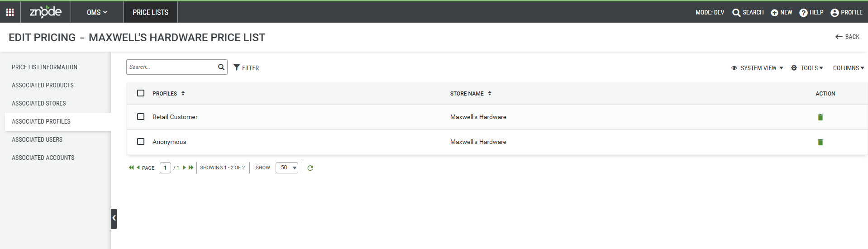Click the Action column header
Viewport: 868px width, 249px height.
825,93
